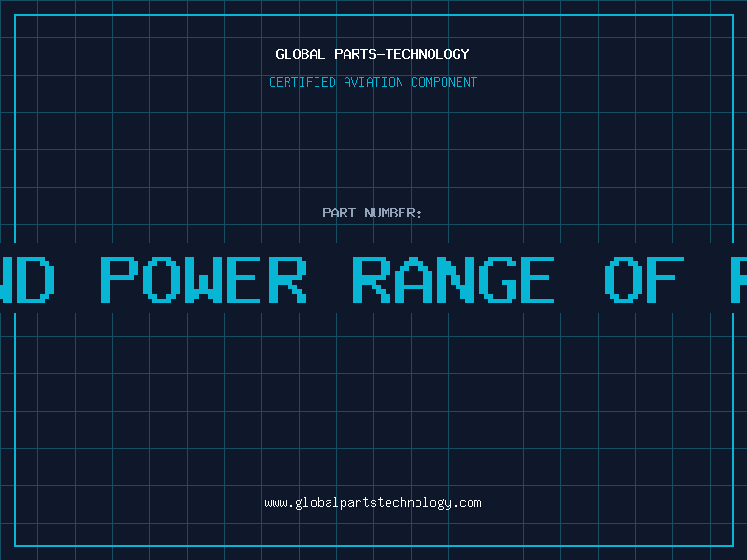
Task: Click the word TECHNOLOGY in the header
Action: click(428, 55)
